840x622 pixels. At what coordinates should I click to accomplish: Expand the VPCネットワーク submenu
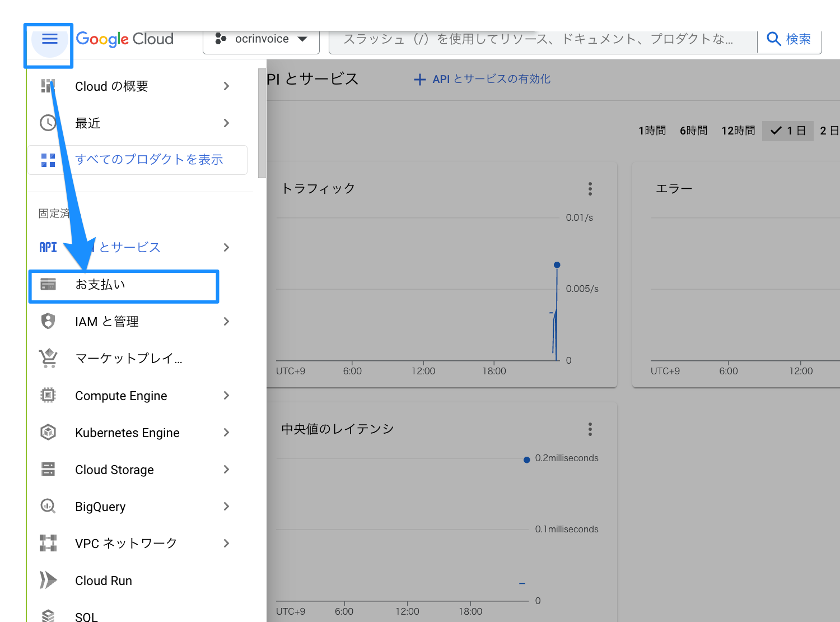226,542
